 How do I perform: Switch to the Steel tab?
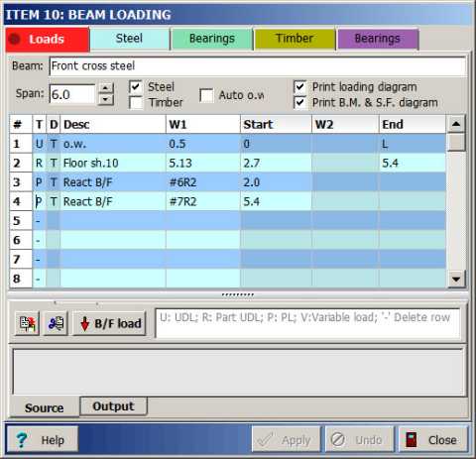pos(130,39)
